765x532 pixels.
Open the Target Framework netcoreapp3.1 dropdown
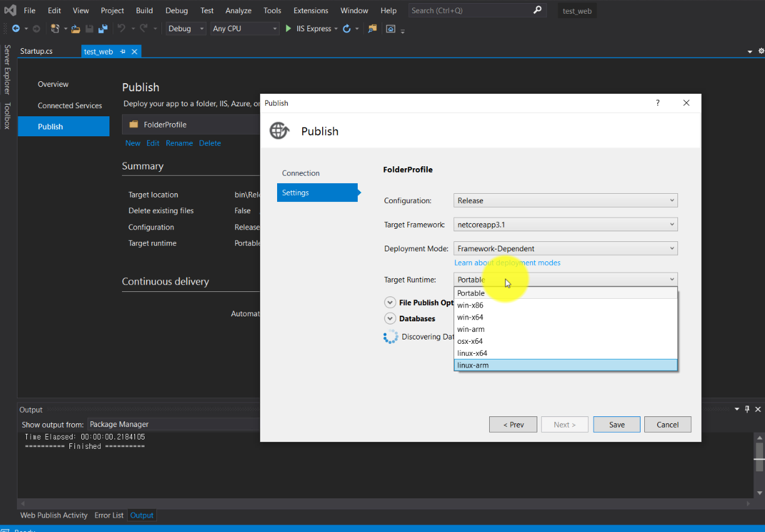565,224
